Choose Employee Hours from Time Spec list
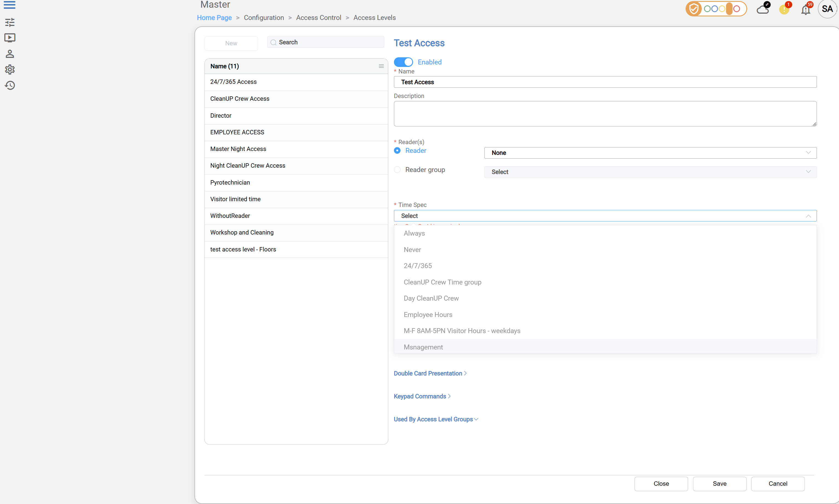Screen dimensions: 839x504 [428, 315]
